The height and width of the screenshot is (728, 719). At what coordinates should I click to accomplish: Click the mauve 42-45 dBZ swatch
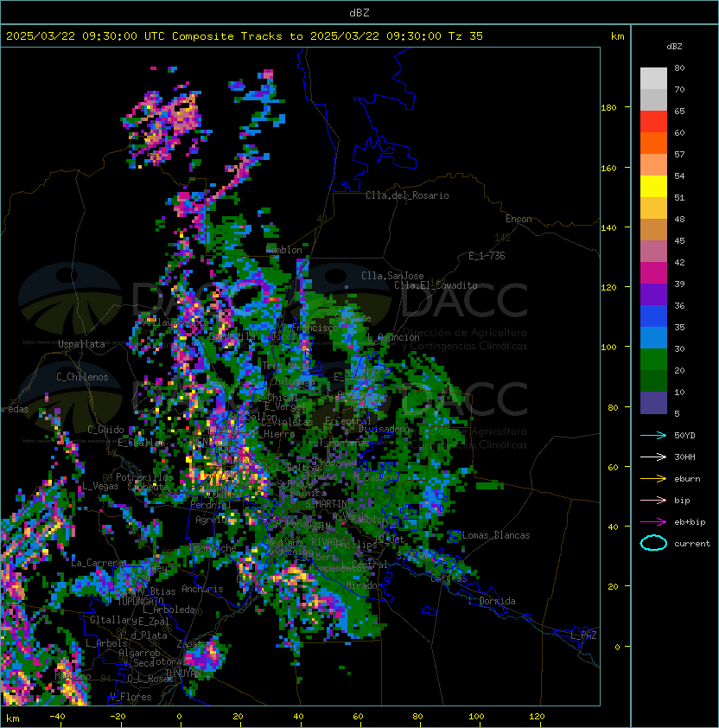tap(653, 252)
